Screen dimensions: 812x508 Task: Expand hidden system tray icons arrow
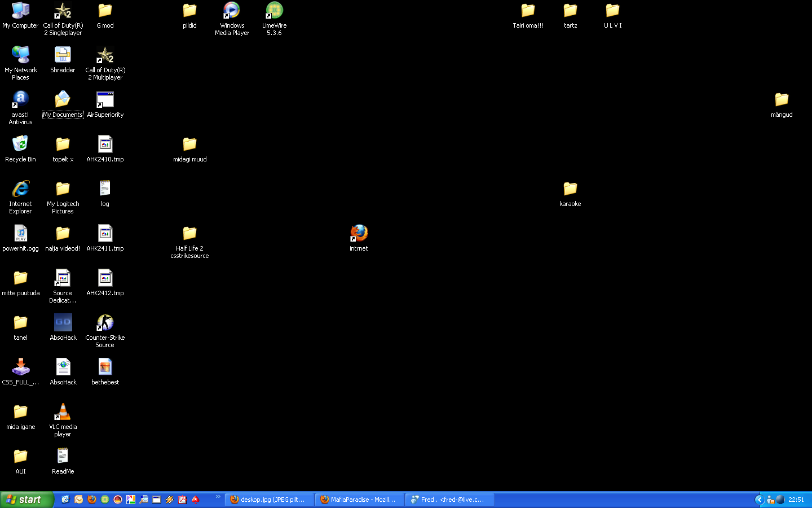point(759,500)
